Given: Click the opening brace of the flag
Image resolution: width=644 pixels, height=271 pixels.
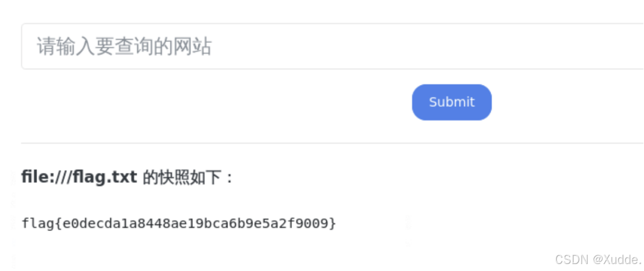Looking at the screenshot, I should coord(58,223).
